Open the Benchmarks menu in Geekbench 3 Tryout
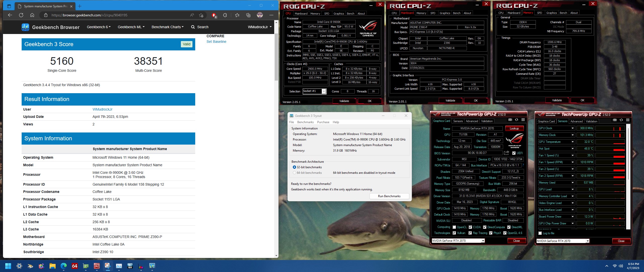 coord(305,122)
